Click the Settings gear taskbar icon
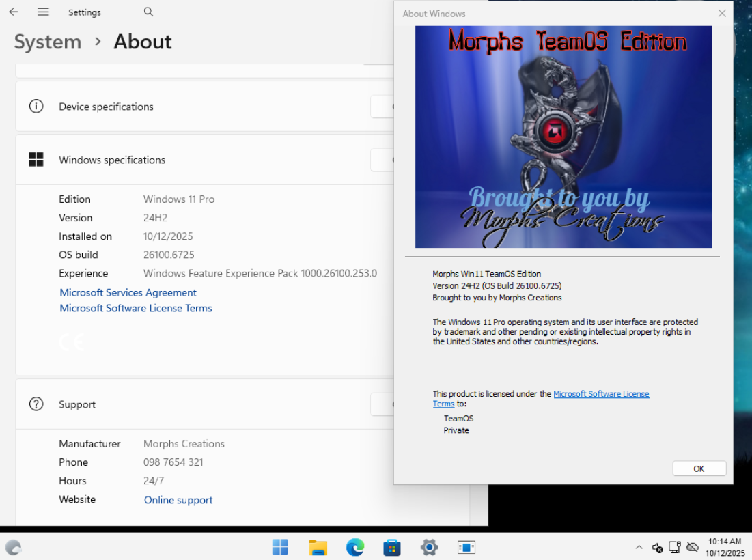This screenshot has height=560, width=752. [x=429, y=547]
